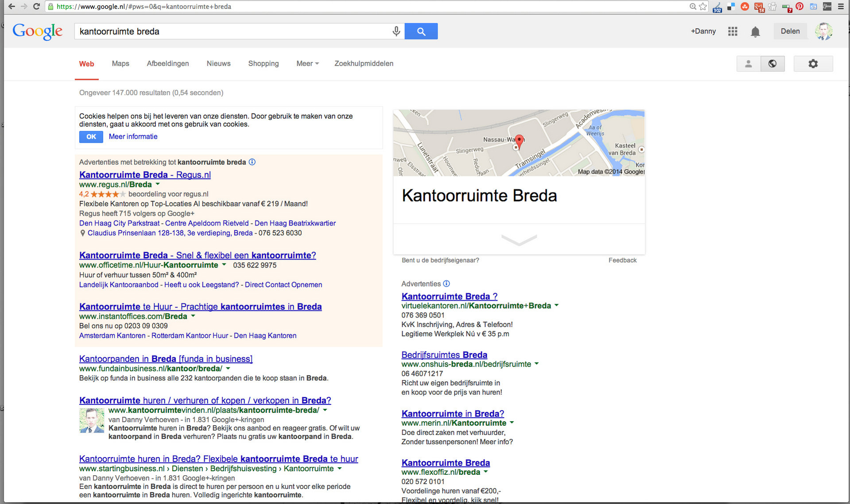Open the PageSpeed browser-window extension icon

[x=814, y=7]
